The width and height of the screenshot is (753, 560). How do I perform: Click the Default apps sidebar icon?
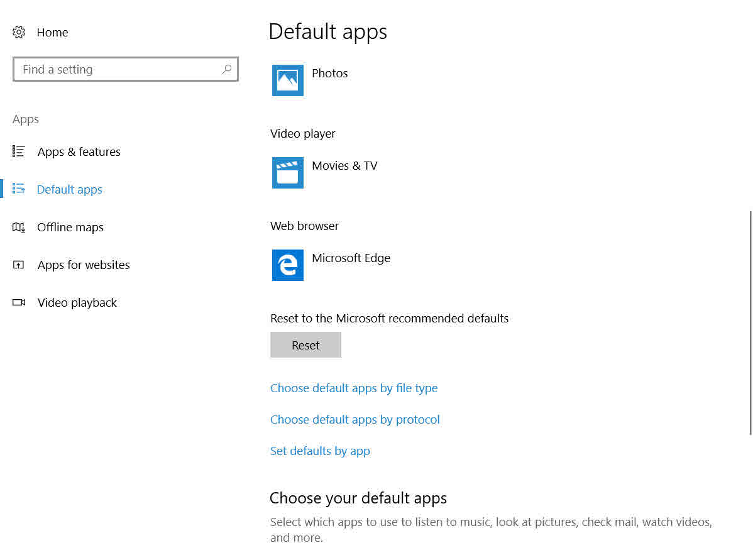(19, 189)
